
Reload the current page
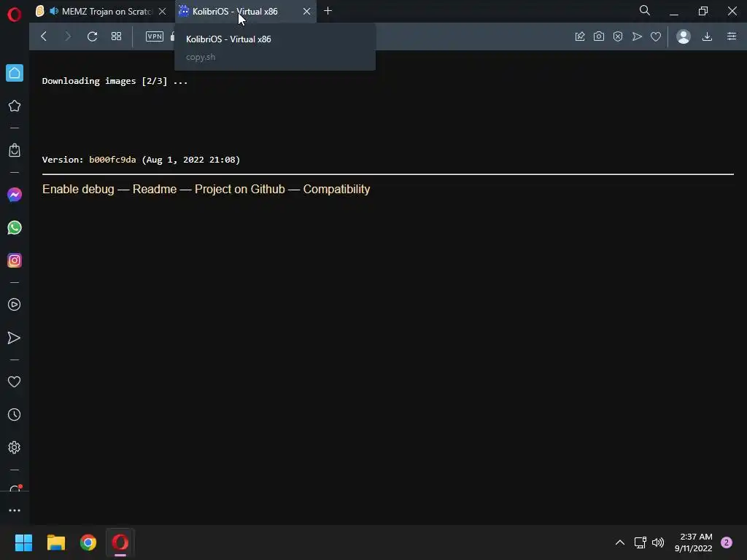click(x=93, y=36)
